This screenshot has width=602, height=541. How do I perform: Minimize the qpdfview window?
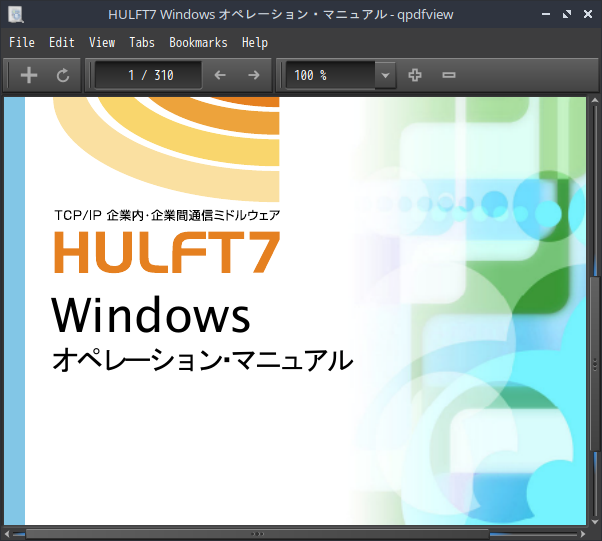click(546, 15)
